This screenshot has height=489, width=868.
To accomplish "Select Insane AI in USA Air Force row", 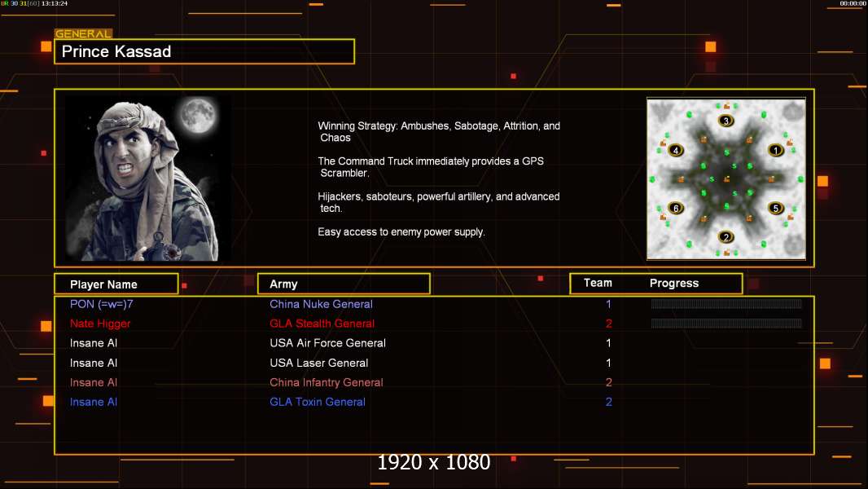I will (x=94, y=343).
